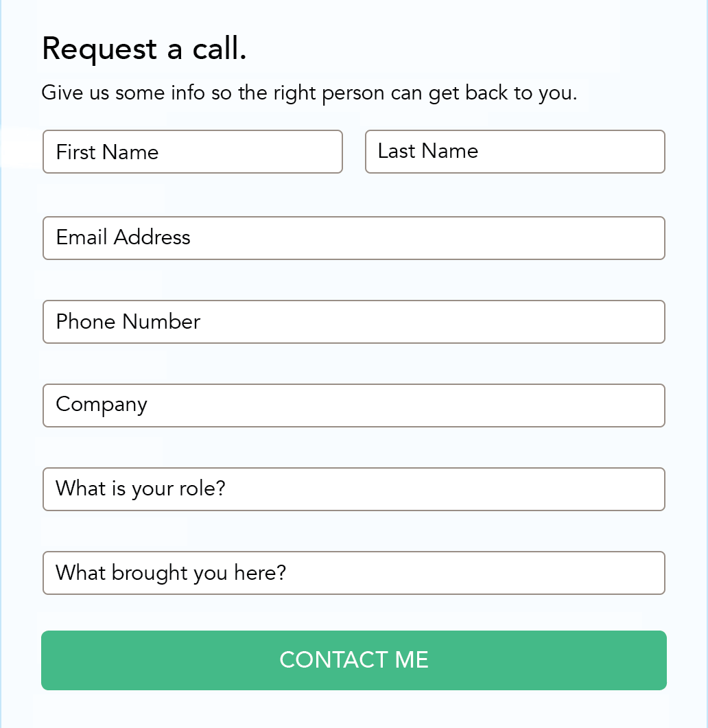Click the widest field in the form, Email Address

pyautogui.click(x=354, y=238)
